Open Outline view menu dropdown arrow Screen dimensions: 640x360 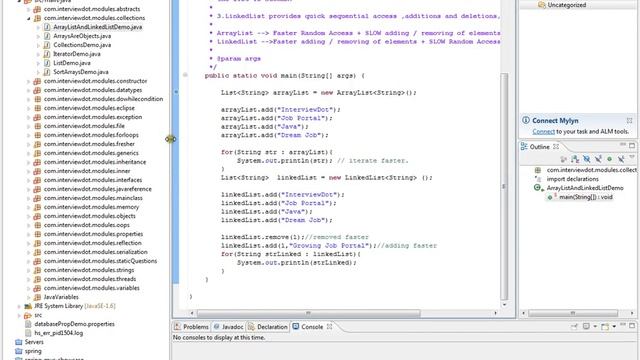click(x=632, y=156)
